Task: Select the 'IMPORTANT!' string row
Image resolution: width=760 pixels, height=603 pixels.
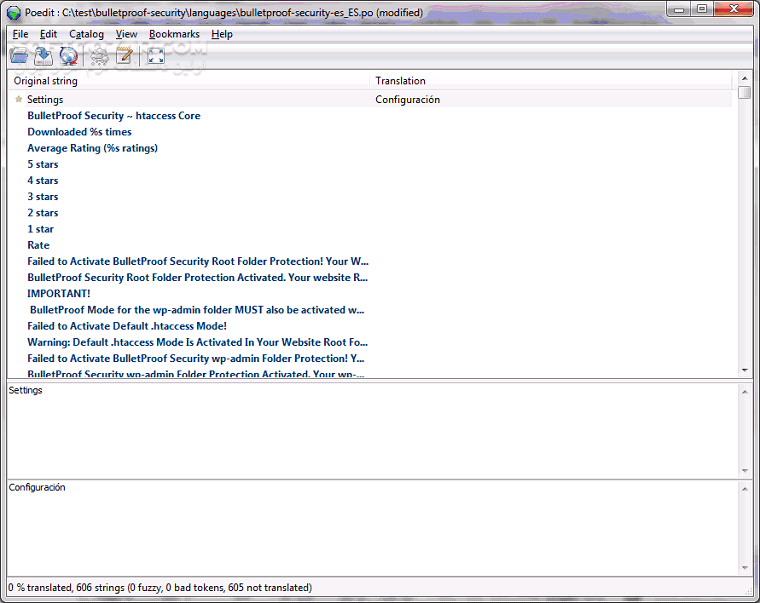Action: click(x=58, y=294)
